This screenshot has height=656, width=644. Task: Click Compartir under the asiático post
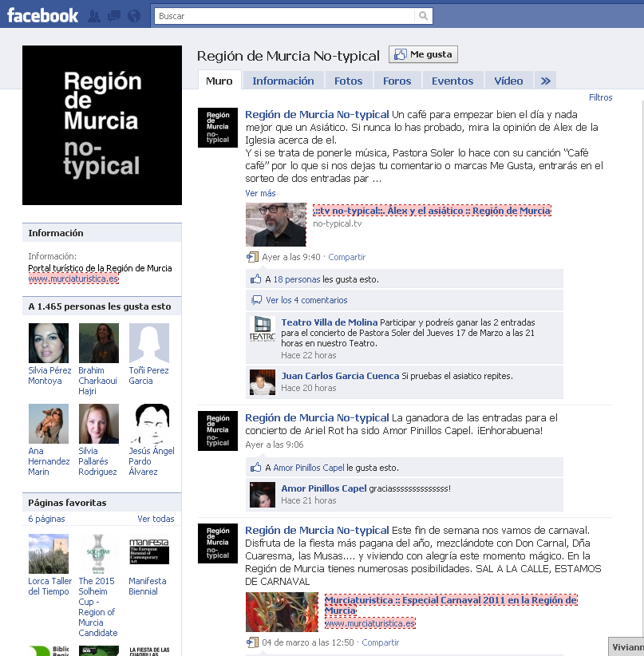346,257
